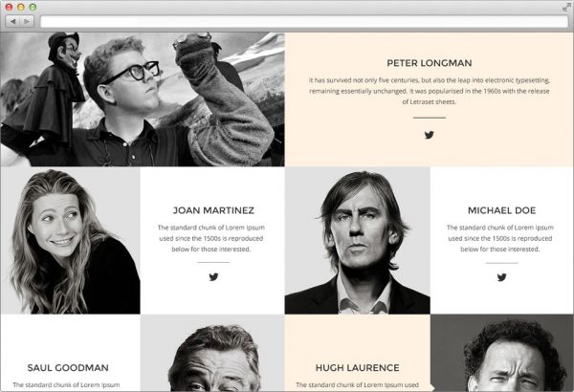Click the green zoom window button
Image resolution: width=574 pixels, height=392 pixels.
coord(33,7)
